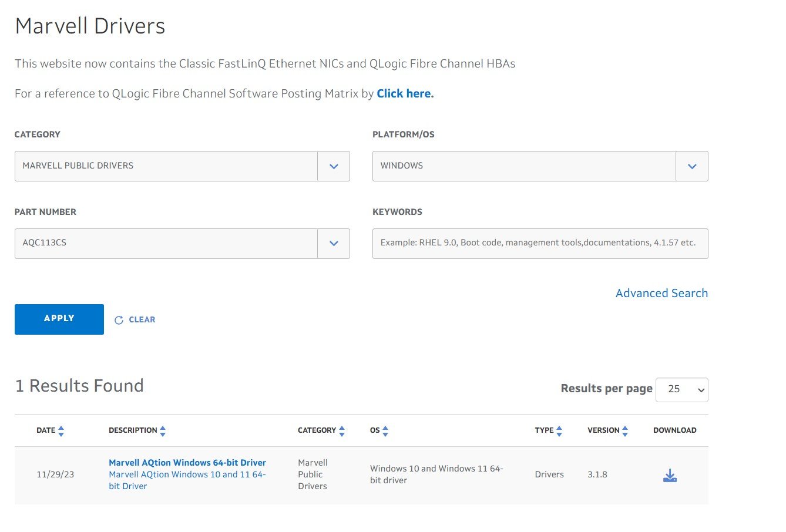Screen dimensions: 786x532
Task: Select the Windows platform field
Action: [540, 166]
